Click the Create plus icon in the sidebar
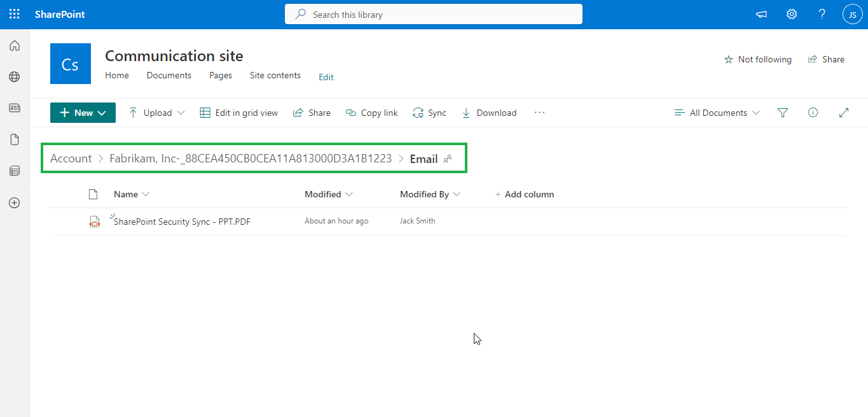This screenshot has height=417, width=868. (x=14, y=202)
